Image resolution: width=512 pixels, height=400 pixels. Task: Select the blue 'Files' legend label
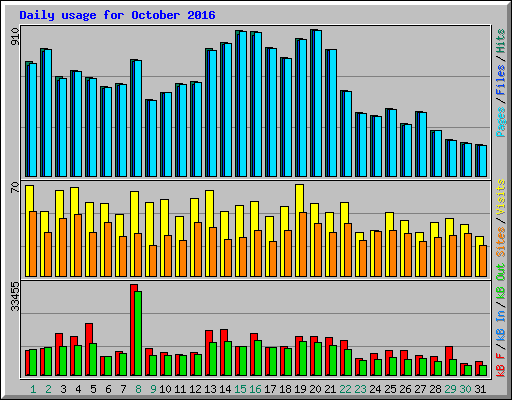pos(501,80)
